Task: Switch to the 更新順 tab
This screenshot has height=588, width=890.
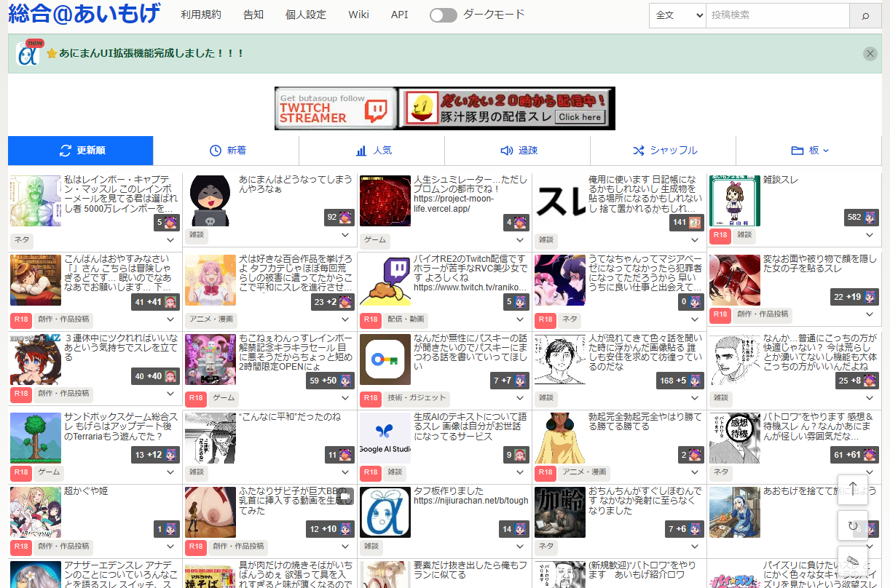Action: pyautogui.click(x=81, y=151)
